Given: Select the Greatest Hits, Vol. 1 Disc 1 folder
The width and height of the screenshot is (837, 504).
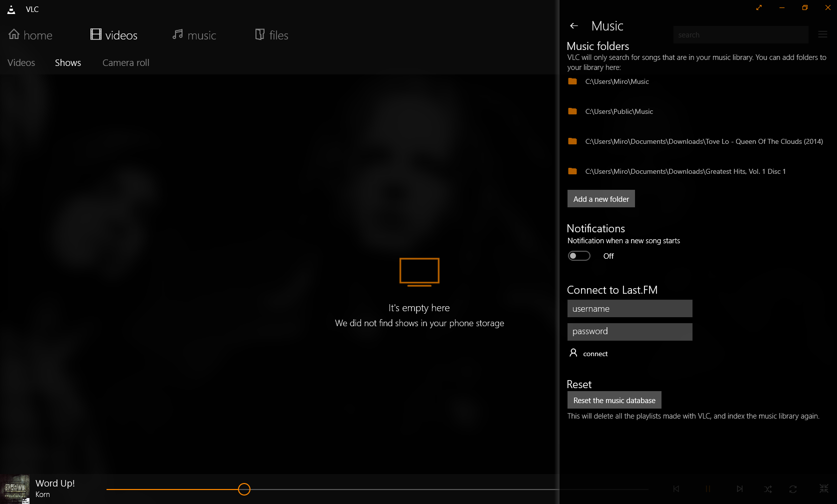Looking at the screenshot, I should tap(685, 171).
